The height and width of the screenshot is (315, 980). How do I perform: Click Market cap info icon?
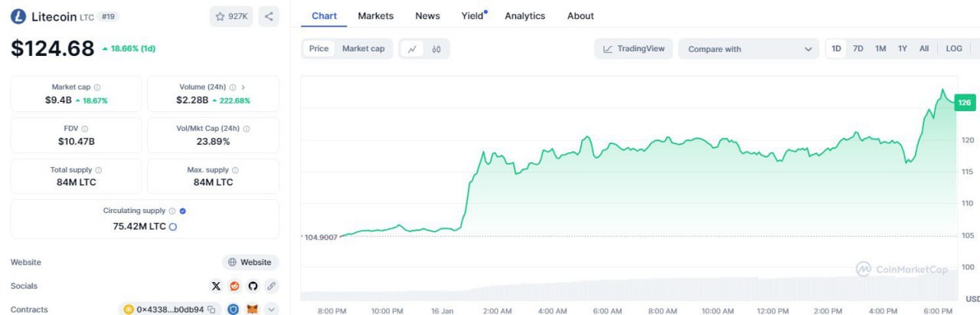coord(97,87)
